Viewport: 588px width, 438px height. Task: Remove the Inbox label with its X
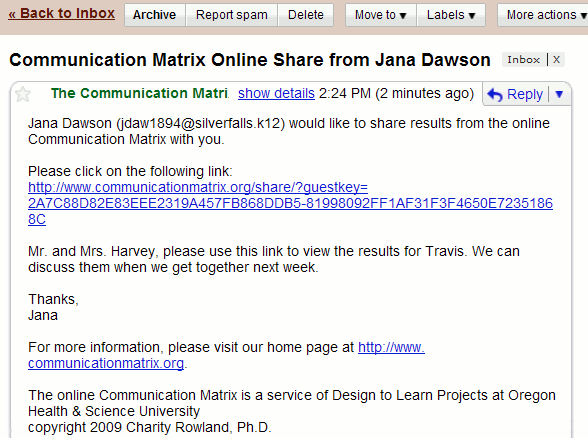tap(556, 60)
